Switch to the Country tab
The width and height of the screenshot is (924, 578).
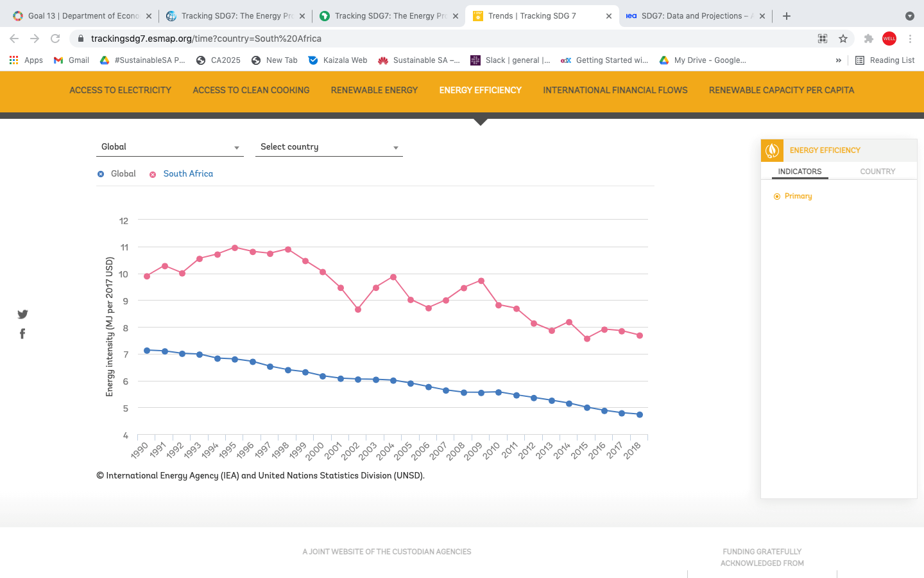[x=877, y=171]
